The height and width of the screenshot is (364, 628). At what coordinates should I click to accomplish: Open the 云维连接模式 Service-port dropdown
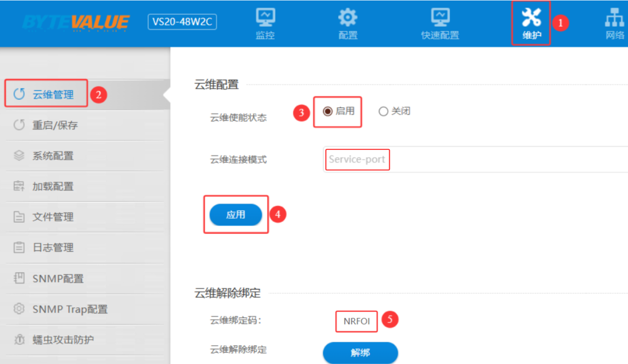474,159
